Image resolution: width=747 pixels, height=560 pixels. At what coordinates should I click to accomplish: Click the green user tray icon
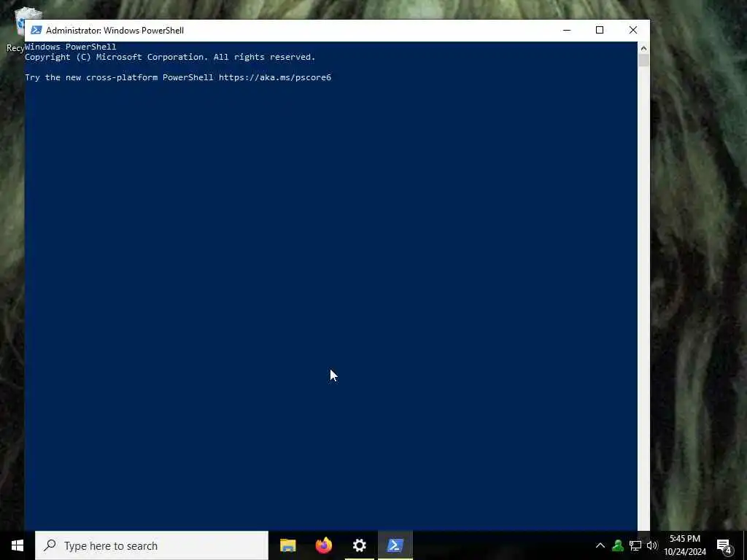(x=618, y=545)
